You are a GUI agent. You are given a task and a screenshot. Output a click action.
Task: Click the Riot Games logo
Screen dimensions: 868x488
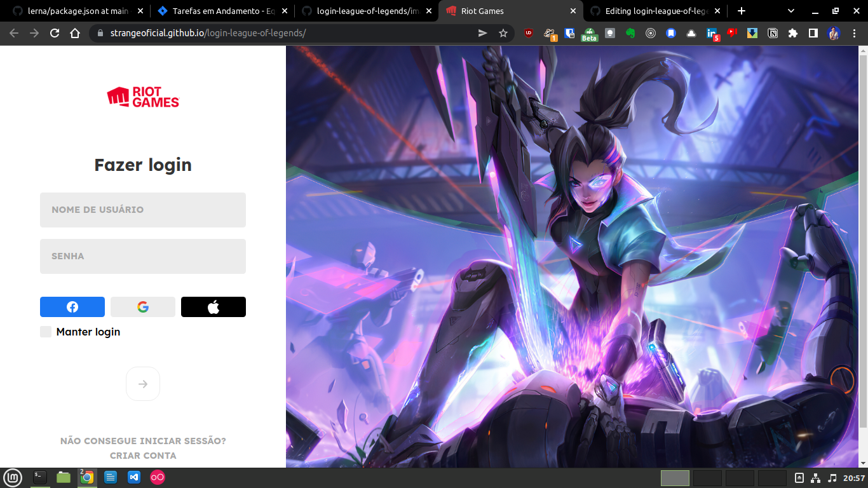coord(143,97)
